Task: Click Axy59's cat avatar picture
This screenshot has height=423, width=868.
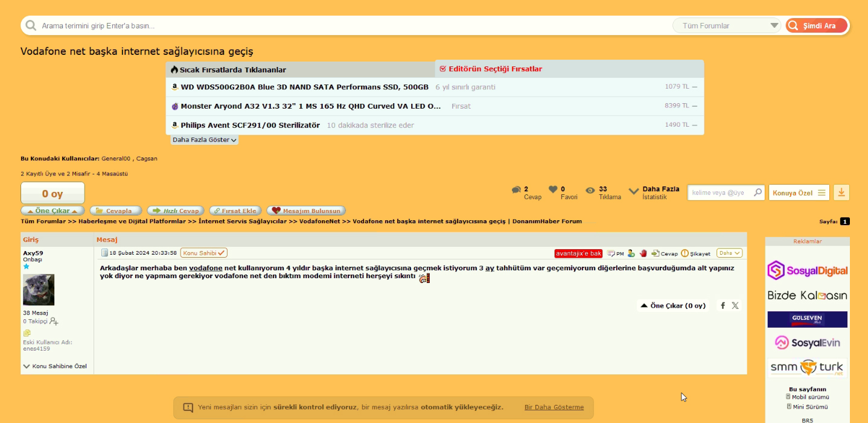Action: pos(39,290)
